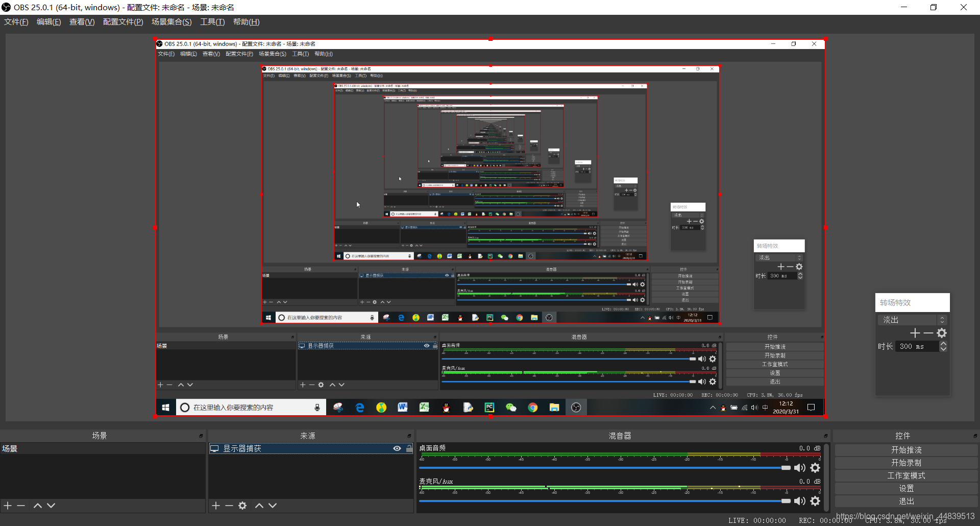Image resolution: width=980 pixels, height=526 pixels.
Task: Click the minus icon in the largest 转场特效 panel
Action: pyautogui.click(x=928, y=333)
